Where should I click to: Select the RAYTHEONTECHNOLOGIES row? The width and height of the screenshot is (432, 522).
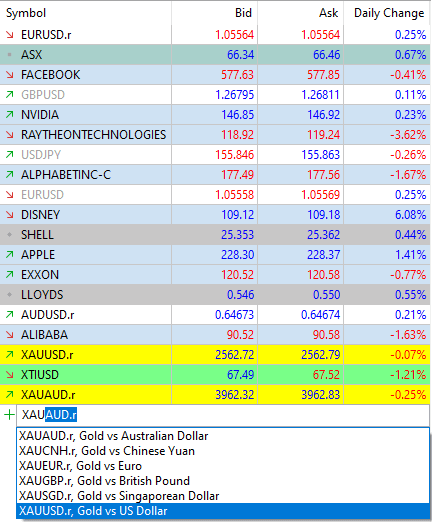(215, 135)
